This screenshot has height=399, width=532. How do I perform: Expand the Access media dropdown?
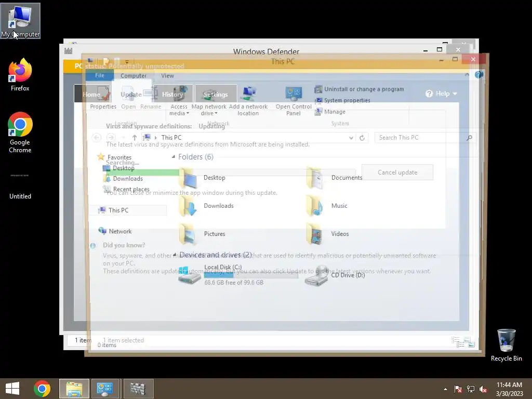click(x=179, y=101)
